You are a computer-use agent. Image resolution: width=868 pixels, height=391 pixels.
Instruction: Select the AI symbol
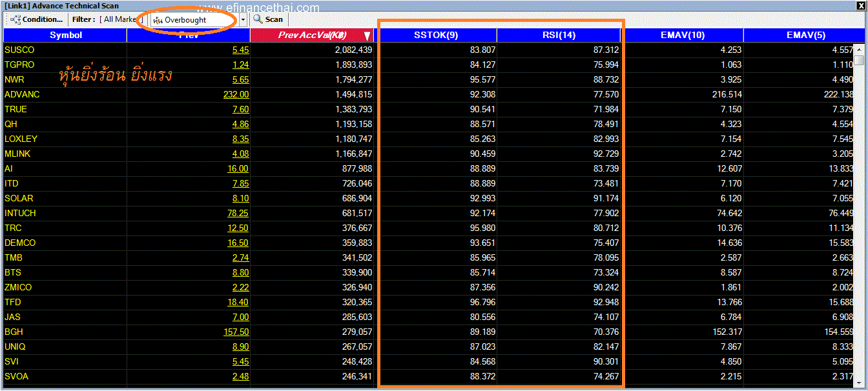[x=8, y=168]
